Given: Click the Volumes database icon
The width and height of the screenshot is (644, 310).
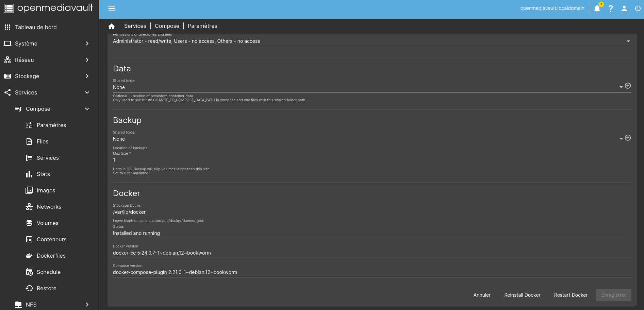Looking at the screenshot, I should pos(29,223).
